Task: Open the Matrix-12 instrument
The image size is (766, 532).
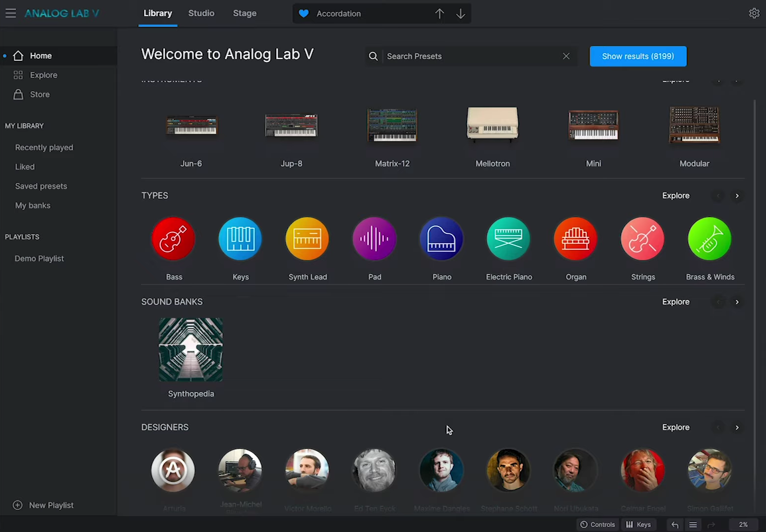Action: 392,125
